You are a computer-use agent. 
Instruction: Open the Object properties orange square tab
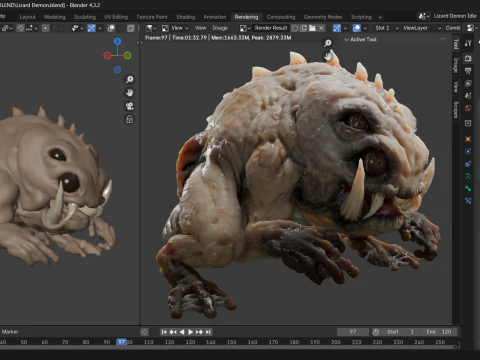click(468, 139)
